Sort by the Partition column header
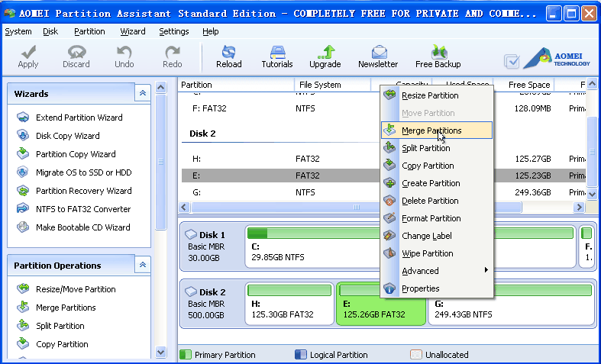 click(x=236, y=85)
